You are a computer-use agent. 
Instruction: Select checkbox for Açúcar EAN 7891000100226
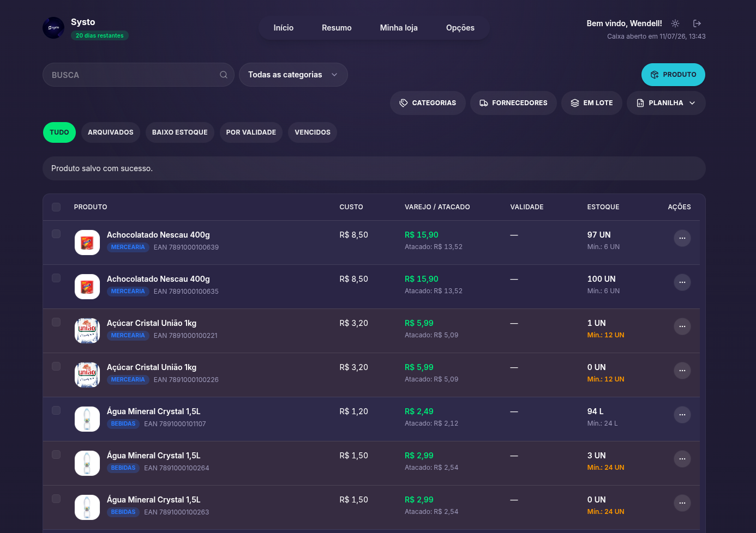point(56,366)
